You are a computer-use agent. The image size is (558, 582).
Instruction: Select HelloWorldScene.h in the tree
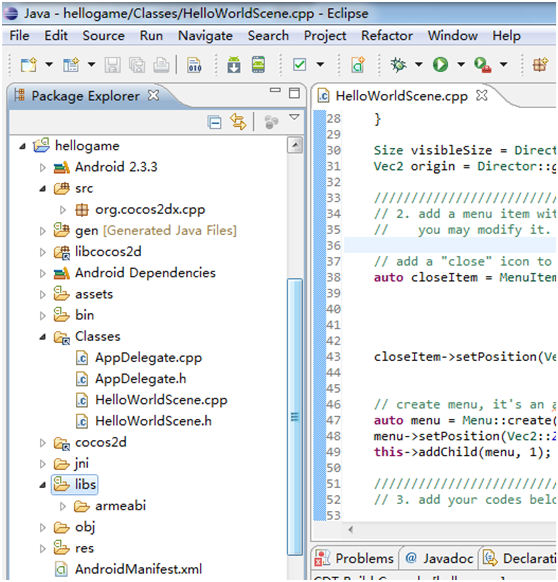[x=153, y=421]
